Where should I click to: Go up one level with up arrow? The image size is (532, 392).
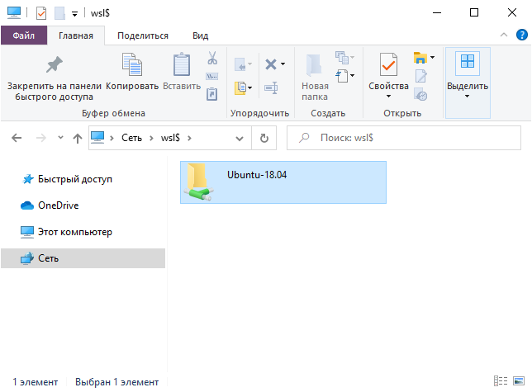[78, 138]
